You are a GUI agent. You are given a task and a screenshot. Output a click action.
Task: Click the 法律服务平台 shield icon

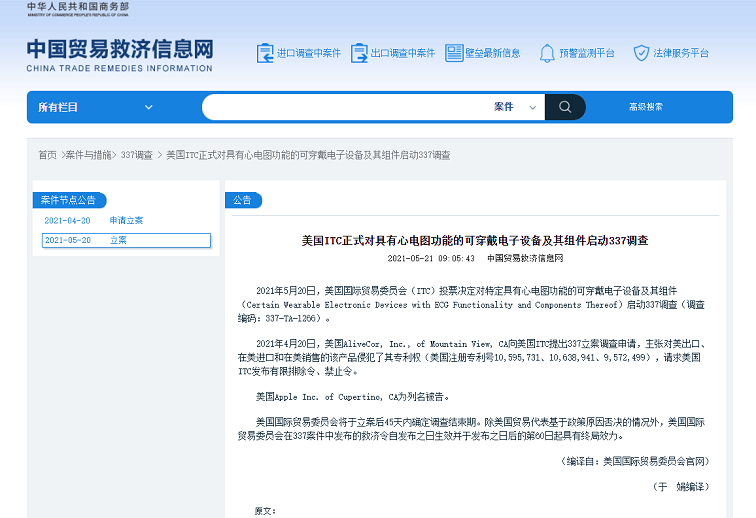641,53
